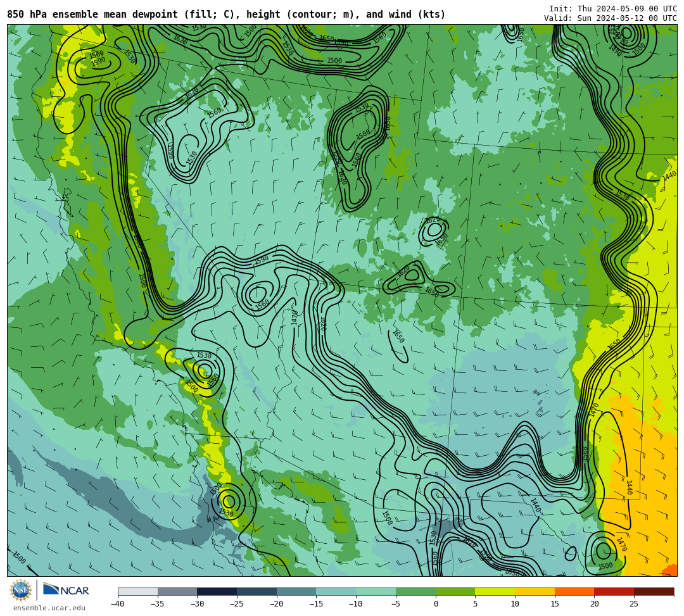Click the -5 colorbar tick label
Screen dimensions: 684x616
(x=396, y=604)
